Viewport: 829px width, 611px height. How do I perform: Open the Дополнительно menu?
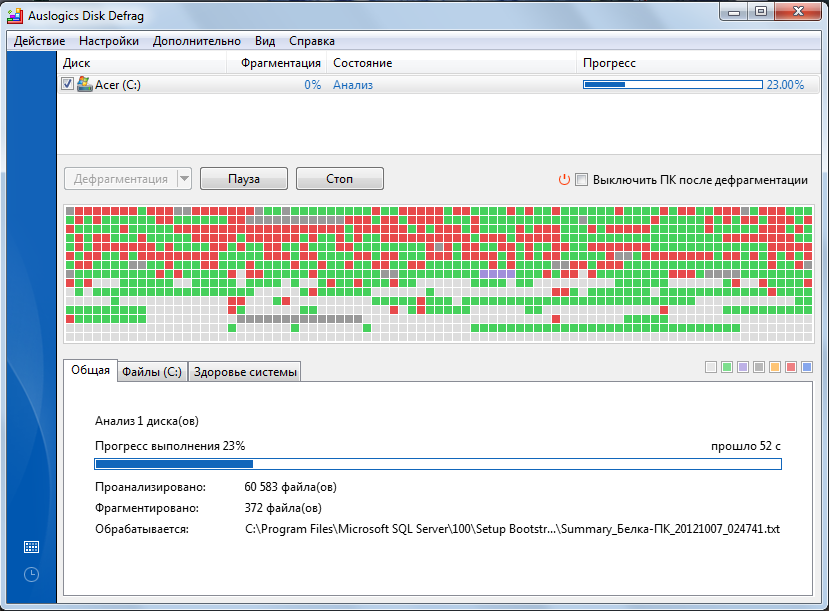pyautogui.click(x=197, y=41)
